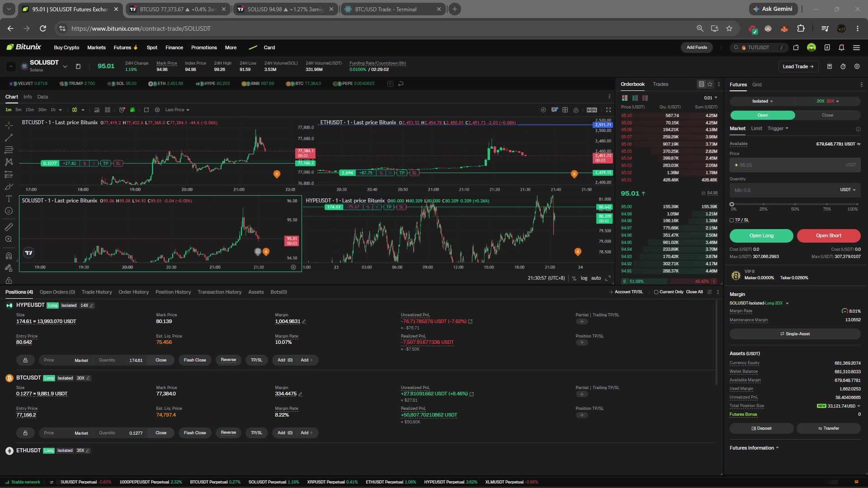
Task: Toggle the BTCUSDT position lock button
Action: tap(25, 433)
